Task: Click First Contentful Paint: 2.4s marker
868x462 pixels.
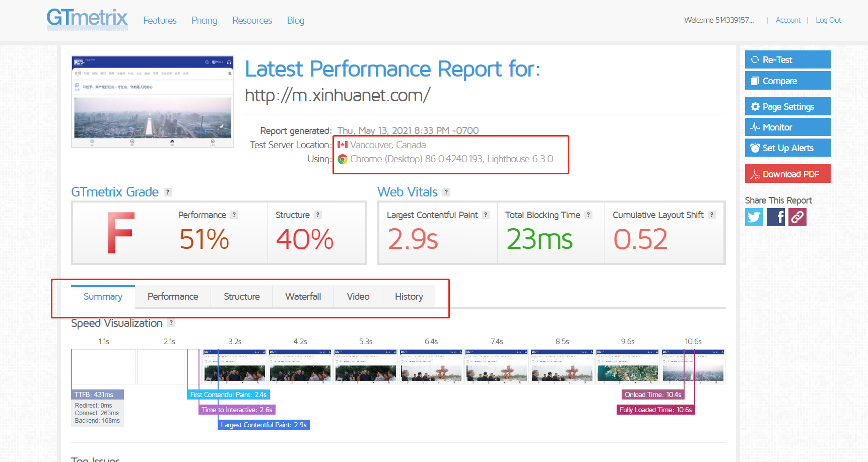Action: pos(228,394)
